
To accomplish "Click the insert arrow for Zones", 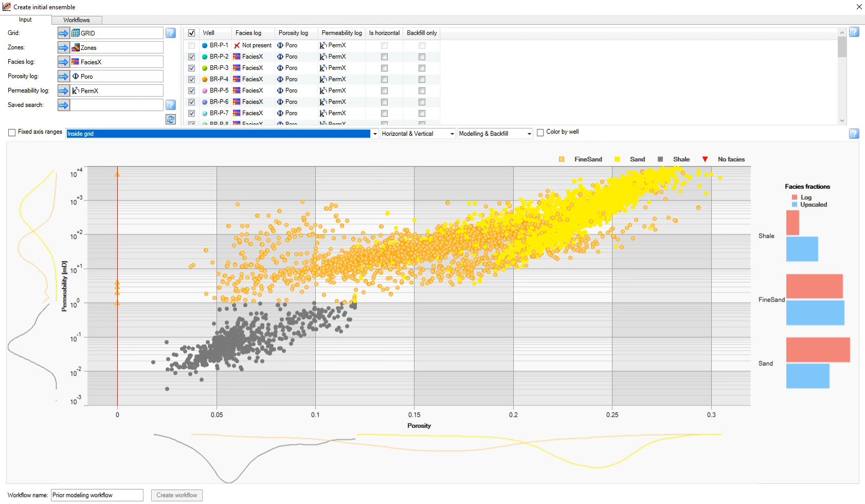I will point(63,48).
